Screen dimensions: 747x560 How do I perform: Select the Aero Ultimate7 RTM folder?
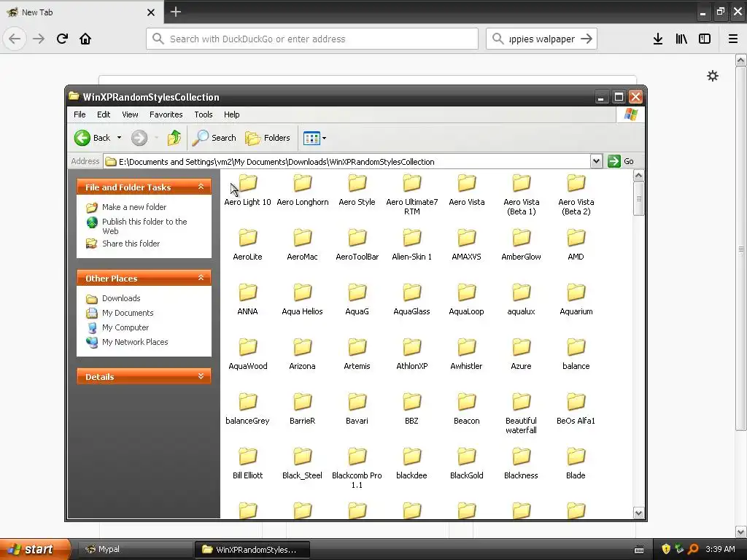point(412,195)
